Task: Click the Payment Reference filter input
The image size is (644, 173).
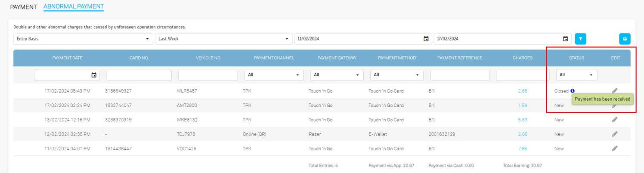Action: click(459, 75)
